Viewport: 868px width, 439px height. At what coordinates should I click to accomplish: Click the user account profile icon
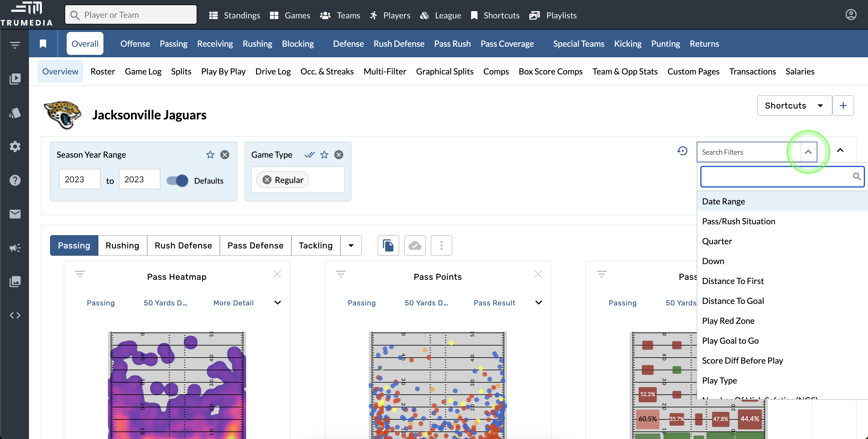pos(851,15)
